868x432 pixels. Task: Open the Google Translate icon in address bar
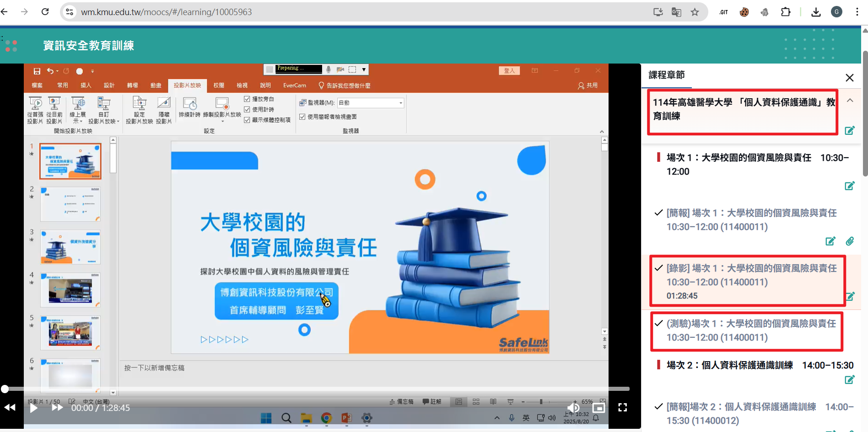676,12
